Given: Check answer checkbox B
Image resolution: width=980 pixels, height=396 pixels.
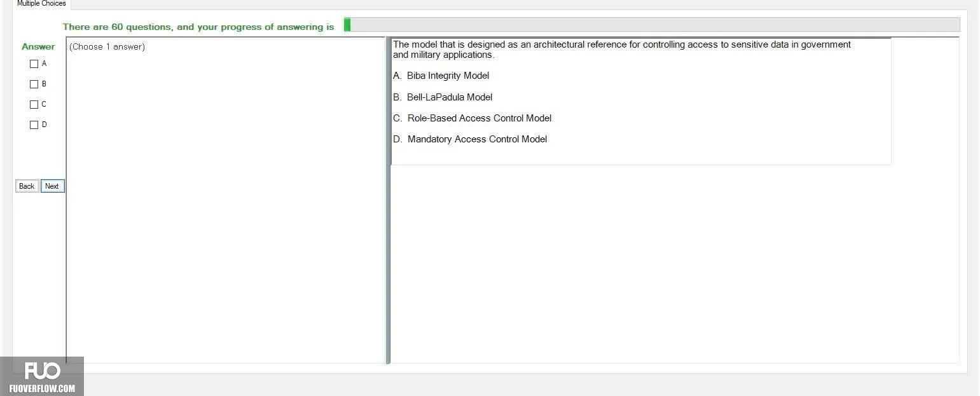Looking at the screenshot, I should point(34,84).
